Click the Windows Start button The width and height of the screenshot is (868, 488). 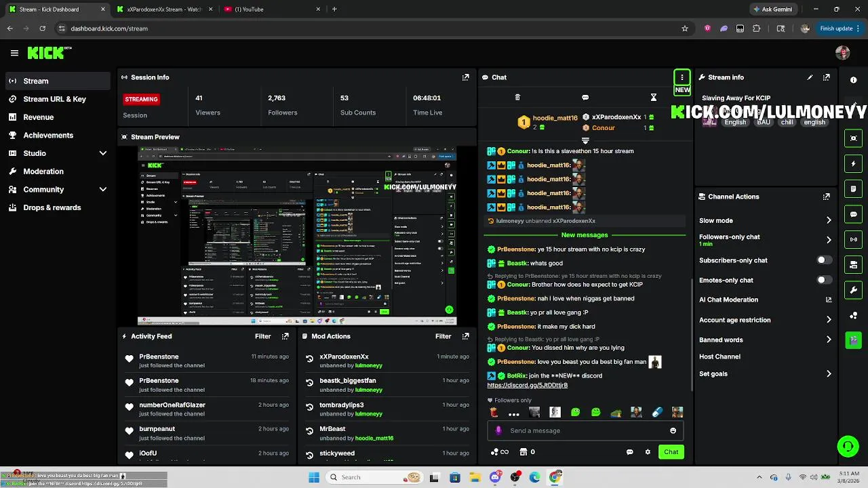tap(314, 477)
